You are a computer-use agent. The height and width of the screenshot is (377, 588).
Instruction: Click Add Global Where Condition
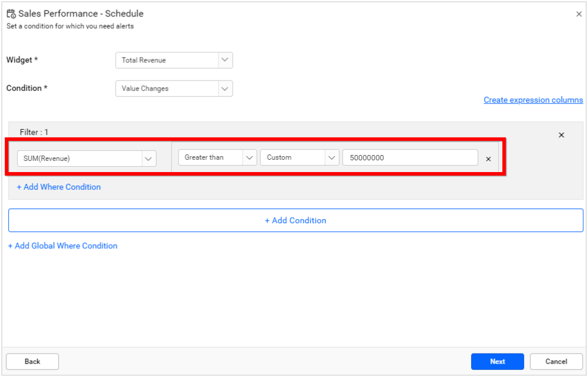[62, 245]
